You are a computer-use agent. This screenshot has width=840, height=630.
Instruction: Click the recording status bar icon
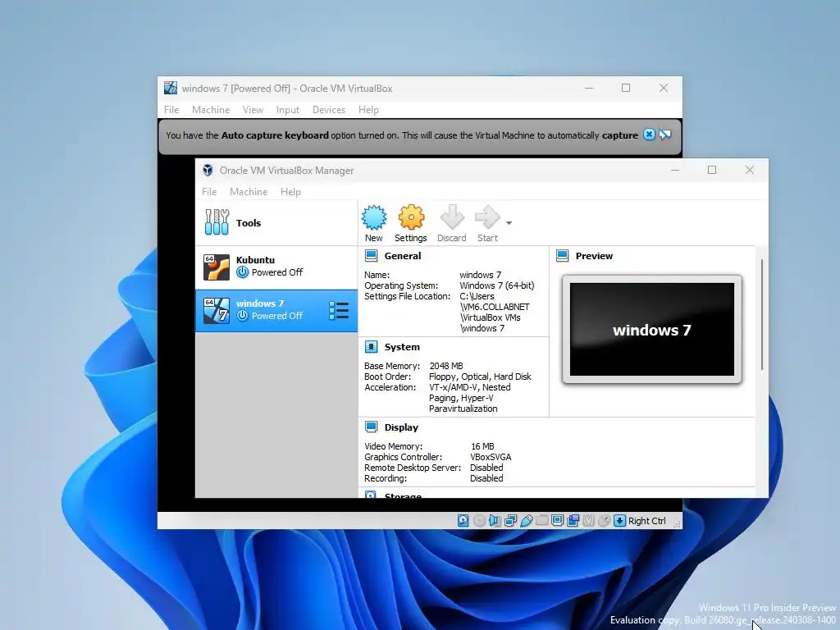pyautogui.click(x=573, y=521)
